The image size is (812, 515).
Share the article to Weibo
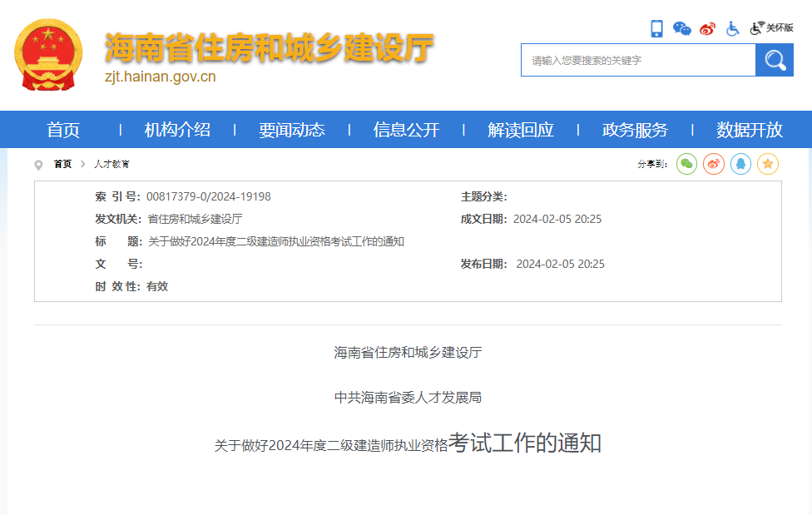tap(713, 164)
